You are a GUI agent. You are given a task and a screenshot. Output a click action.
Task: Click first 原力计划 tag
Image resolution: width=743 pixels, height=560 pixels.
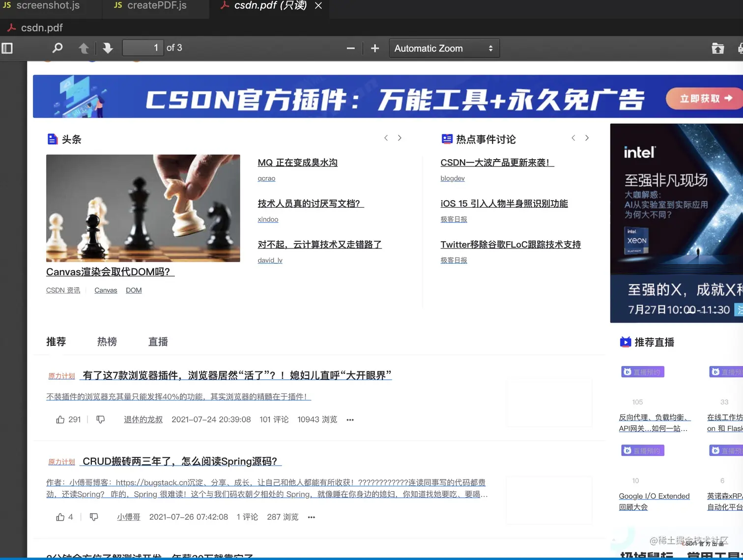click(x=61, y=376)
